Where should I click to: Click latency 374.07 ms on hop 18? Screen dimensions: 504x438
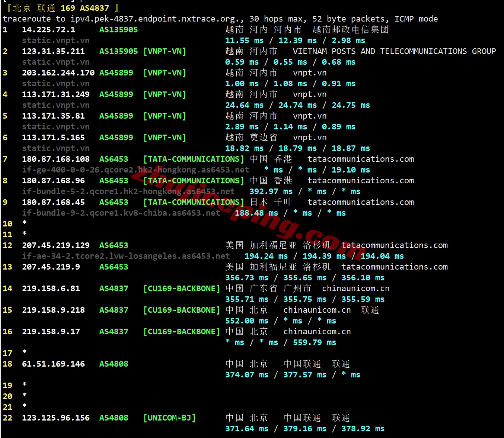point(247,375)
